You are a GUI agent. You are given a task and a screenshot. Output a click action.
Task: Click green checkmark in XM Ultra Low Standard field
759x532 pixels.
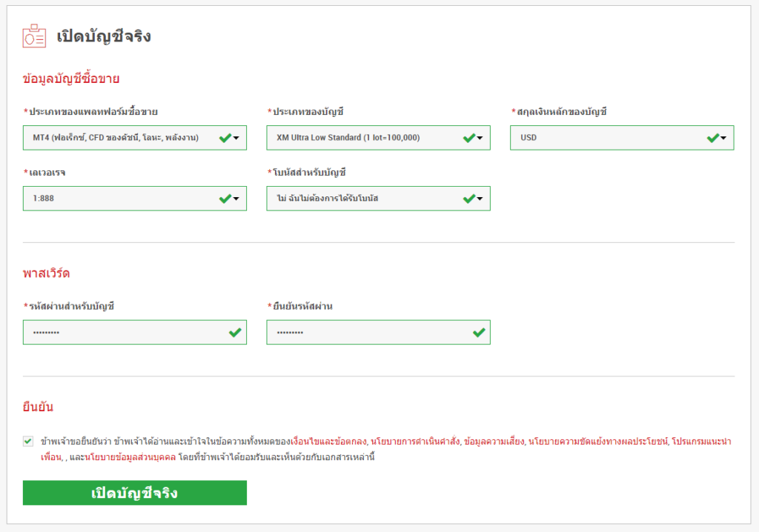[x=468, y=138]
